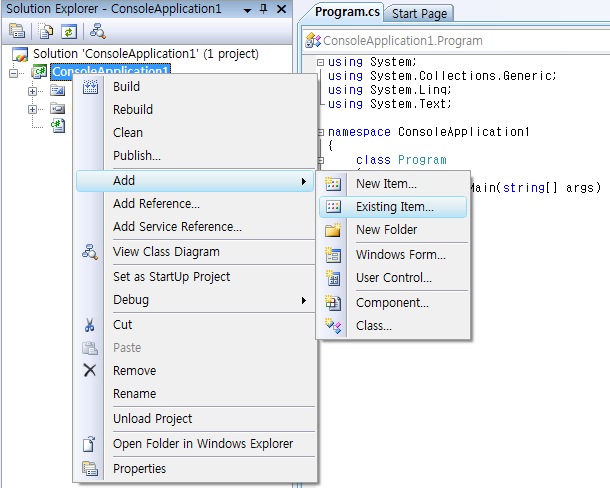This screenshot has width=610, height=488.
Task: Click the Properties icon in Solution Explorer toolbar
Action: point(17,31)
